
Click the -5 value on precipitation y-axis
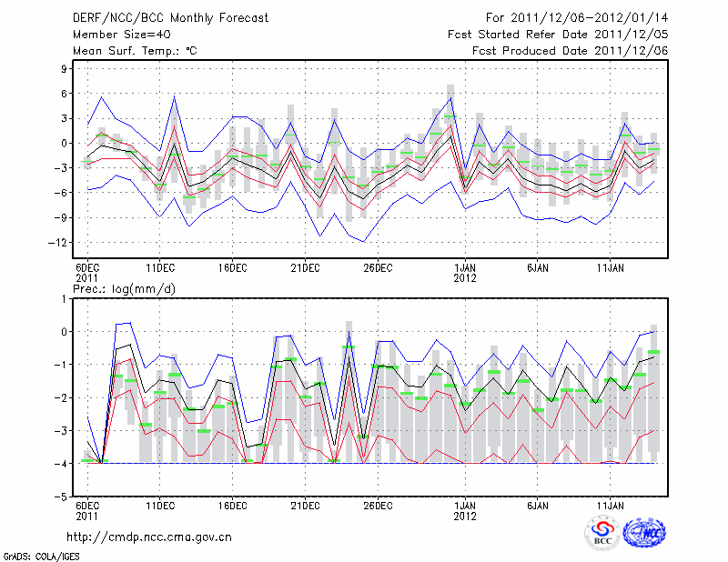click(x=64, y=497)
